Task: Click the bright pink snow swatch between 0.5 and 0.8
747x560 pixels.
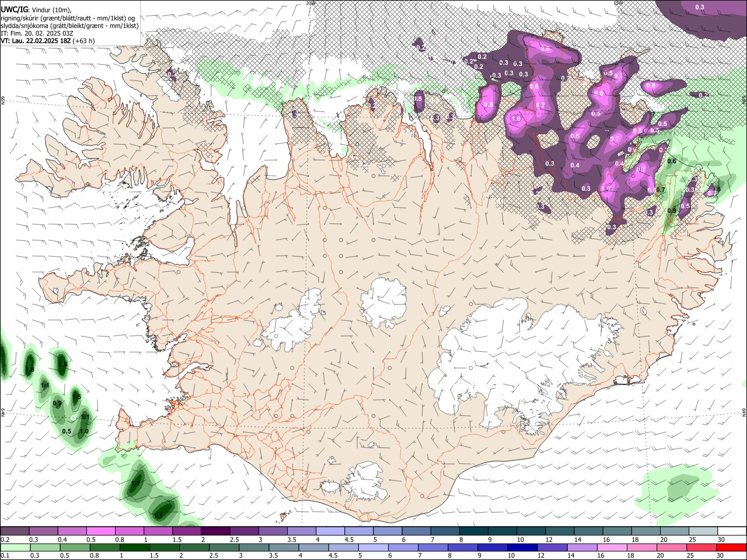Action: 100,531
